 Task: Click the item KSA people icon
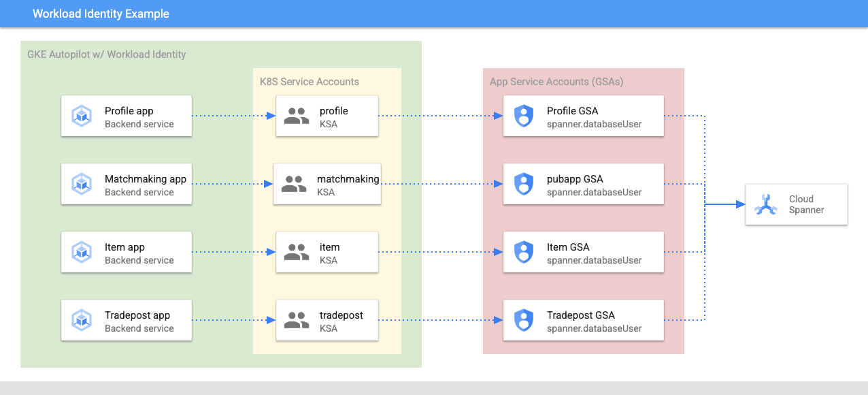tap(297, 252)
